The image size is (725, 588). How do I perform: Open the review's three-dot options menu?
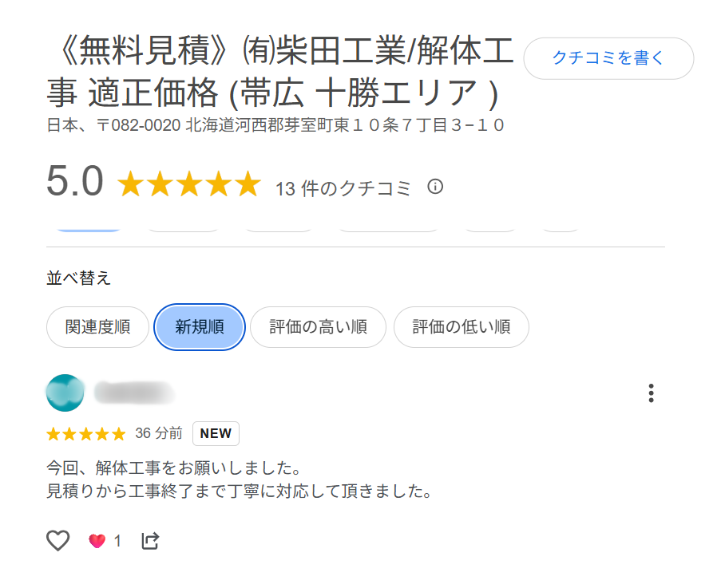(652, 393)
